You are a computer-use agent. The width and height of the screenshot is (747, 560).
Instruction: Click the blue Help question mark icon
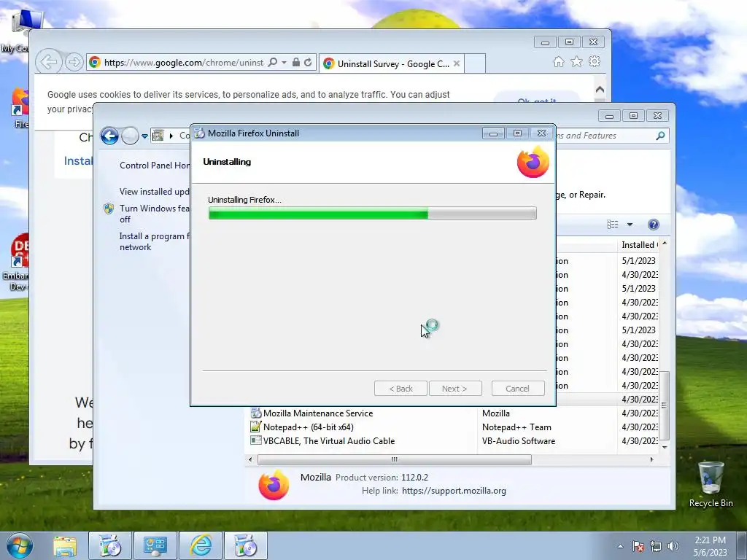(654, 225)
